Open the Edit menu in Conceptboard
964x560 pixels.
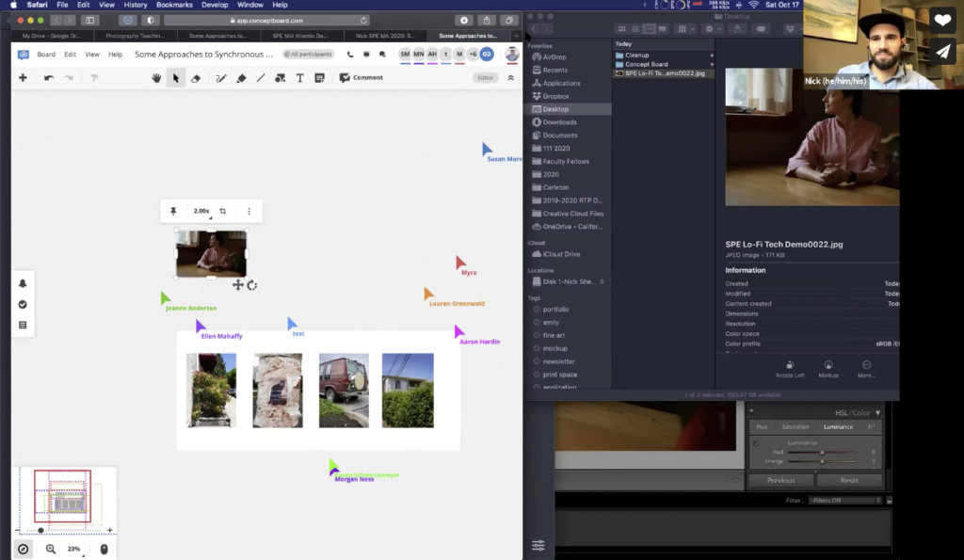point(71,54)
